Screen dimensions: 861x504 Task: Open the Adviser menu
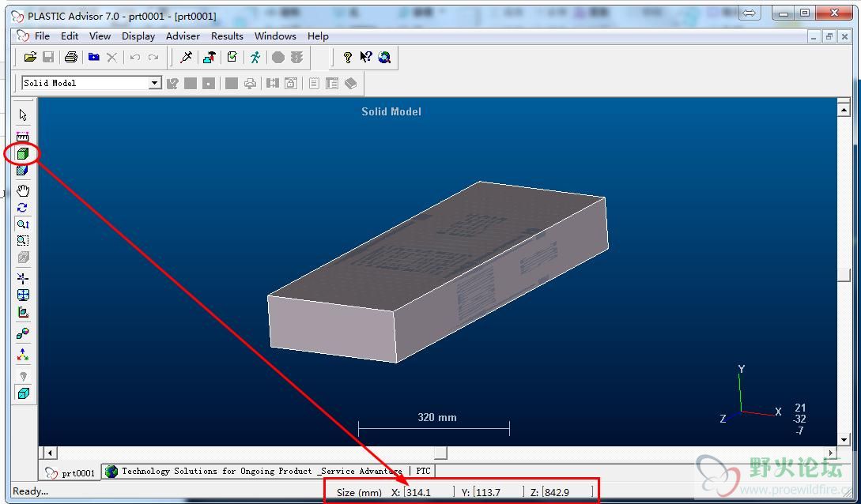click(x=183, y=36)
